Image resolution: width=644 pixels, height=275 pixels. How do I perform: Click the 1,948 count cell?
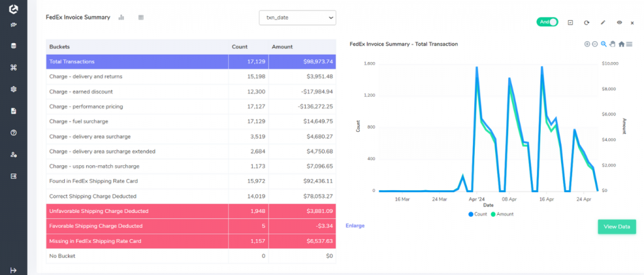(x=248, y=211)
